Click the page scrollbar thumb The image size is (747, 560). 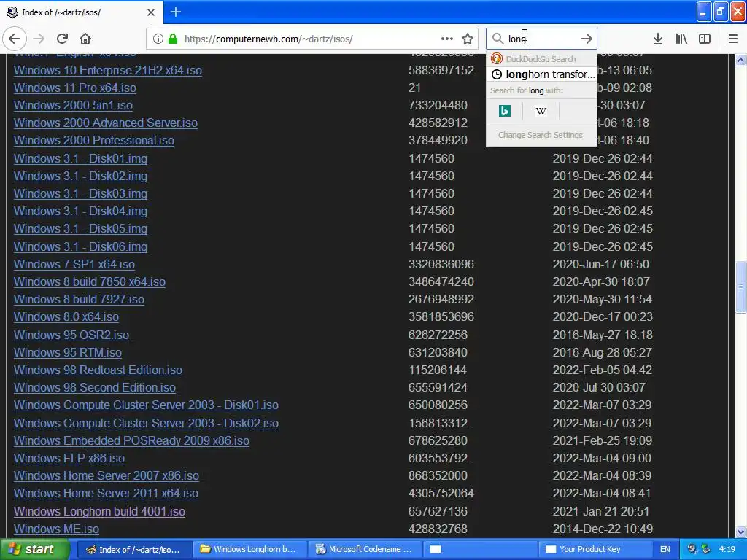point(740,287)
